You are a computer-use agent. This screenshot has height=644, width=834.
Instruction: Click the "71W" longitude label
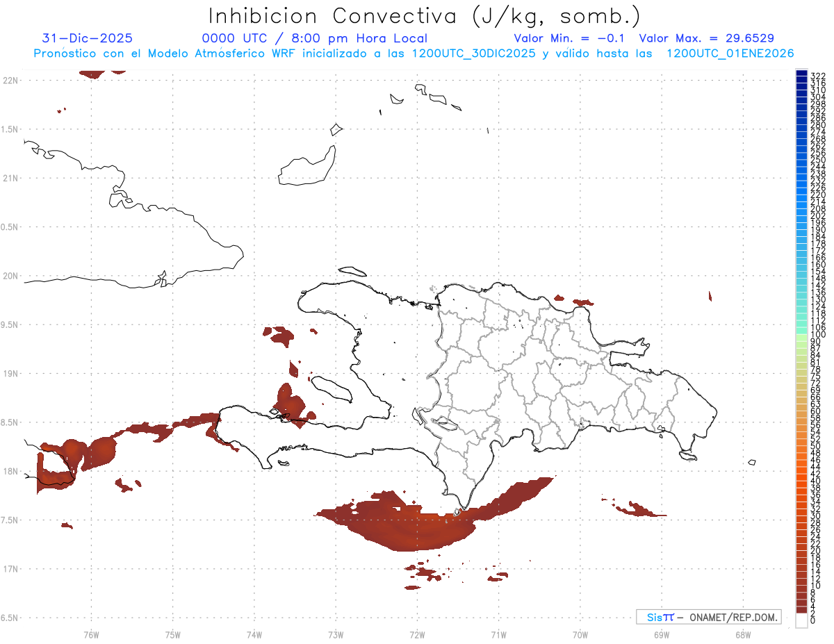pos(498,634)
